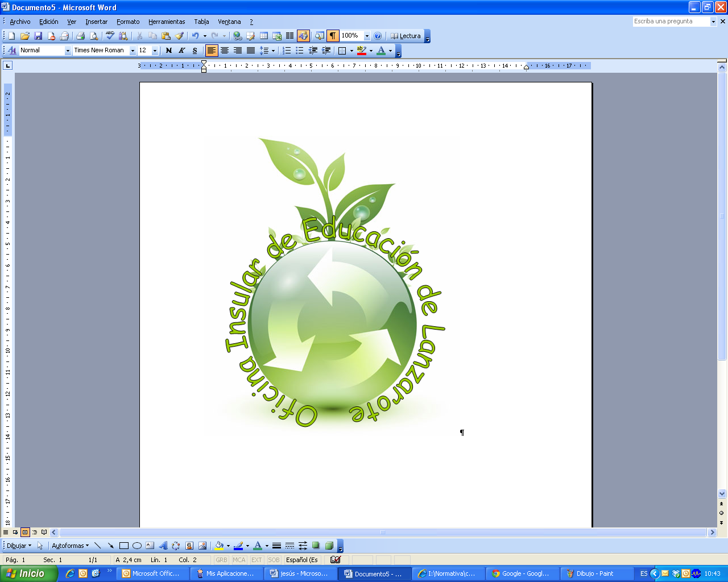Screen dimensions: 728x582
Task: Toggle underline (S) formatting
Action: (x=195, y=51)
